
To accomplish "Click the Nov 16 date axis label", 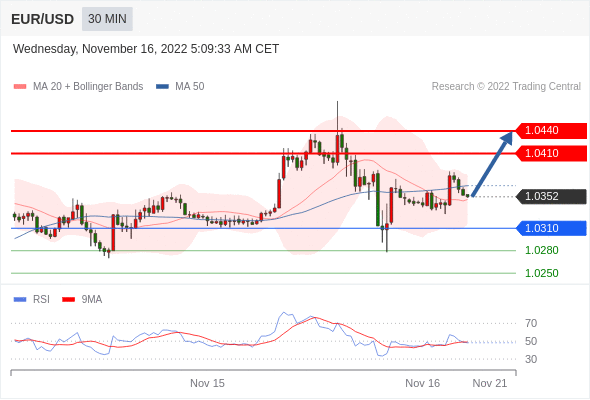I will click(423, 383).
